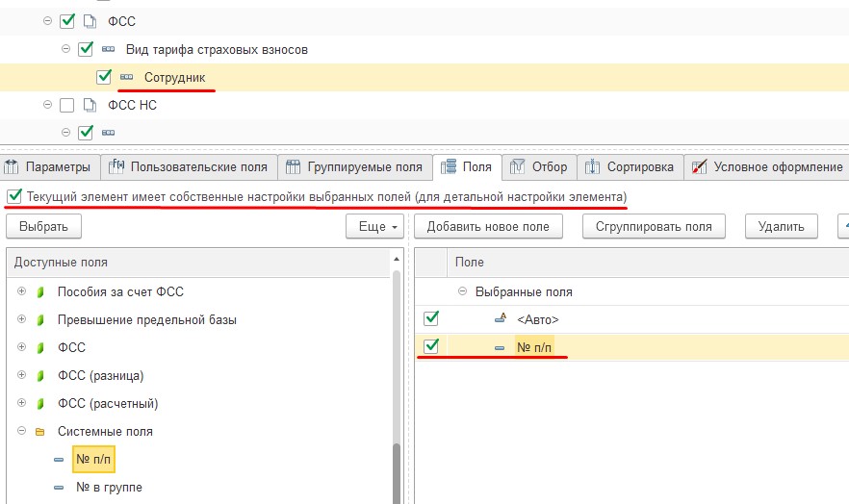Click the Удалить button

(x=781, y=227)
